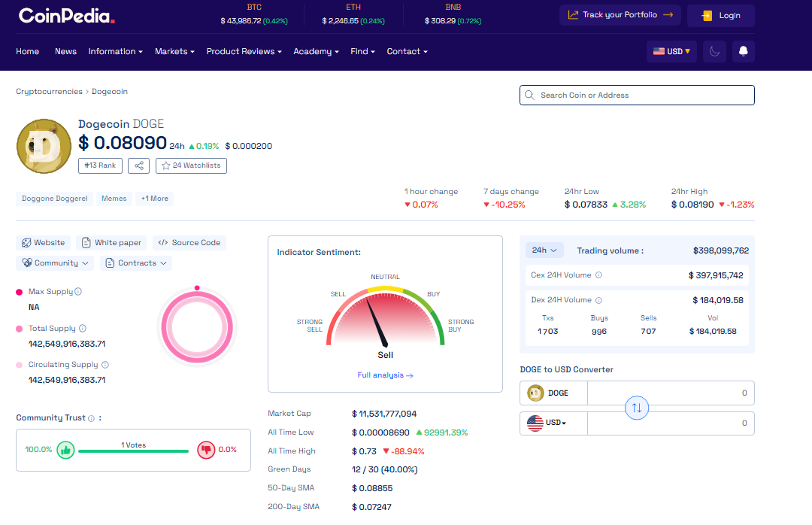The height and width of the screenshot is (525, 812).
Task: Expand the Community dropdown
Action: pyautogui.click(x=55, y=262)
